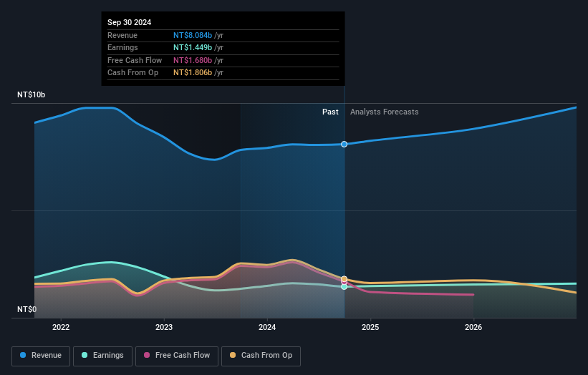Toggle the Free Cash Flow legend button
Viewport: 588px width, 375px height.
pos(177,356)
